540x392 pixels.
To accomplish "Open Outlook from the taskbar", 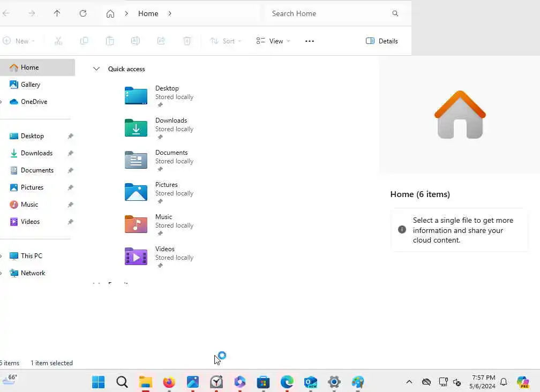I will pyautogui.click(x=311, y=382).
